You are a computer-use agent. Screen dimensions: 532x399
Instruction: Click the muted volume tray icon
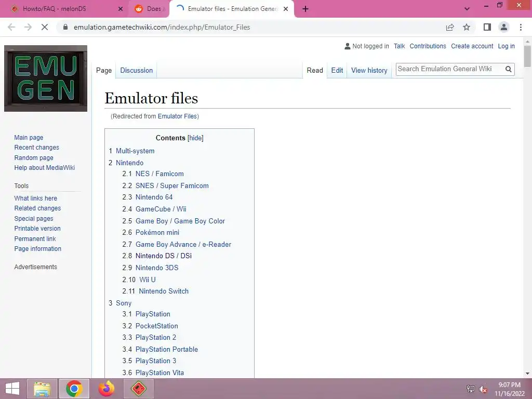[x=483, y=389]
